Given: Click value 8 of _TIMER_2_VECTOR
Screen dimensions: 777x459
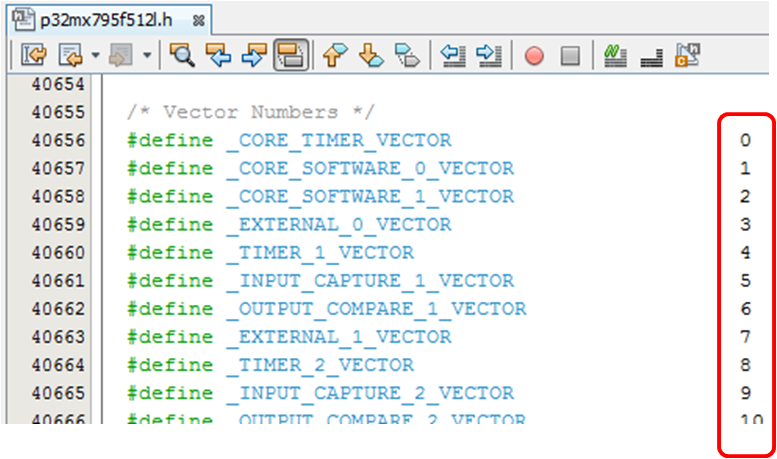Looking at the screenshot, I should pos(745,365).
